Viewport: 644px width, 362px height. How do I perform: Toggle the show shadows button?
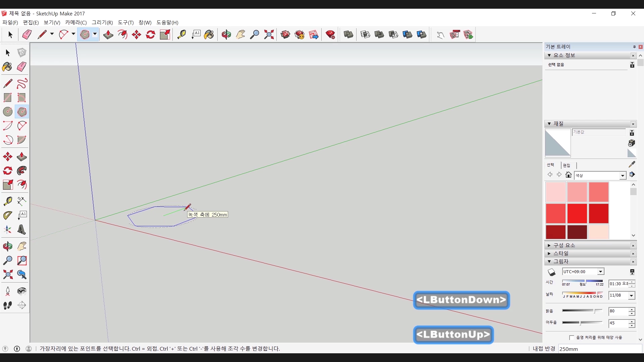[x=552, y=272]
